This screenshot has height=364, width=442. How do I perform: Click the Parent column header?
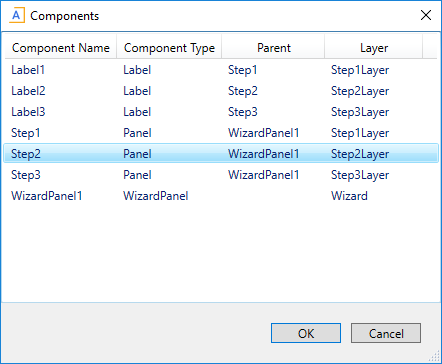click(x=273, y=48)
